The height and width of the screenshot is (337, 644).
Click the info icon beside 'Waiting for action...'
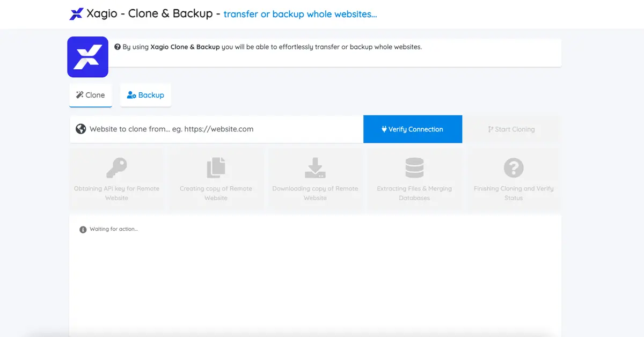pos(83,230)
